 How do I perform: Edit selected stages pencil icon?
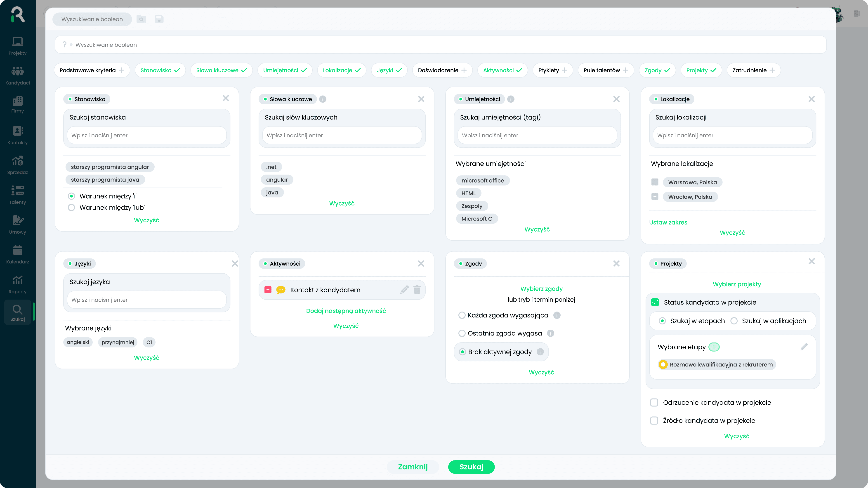click(804, 347)
